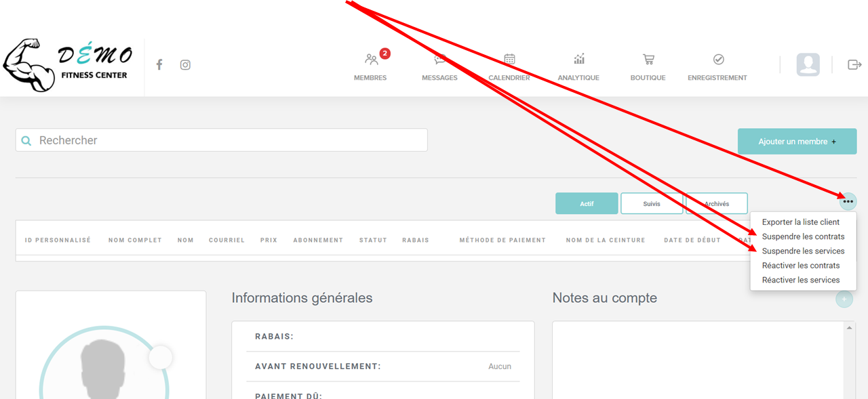The image size is (868, 399).
Task: Click the member profile photo placeholder
Action: pyautogui.click(x=104, y=363)
